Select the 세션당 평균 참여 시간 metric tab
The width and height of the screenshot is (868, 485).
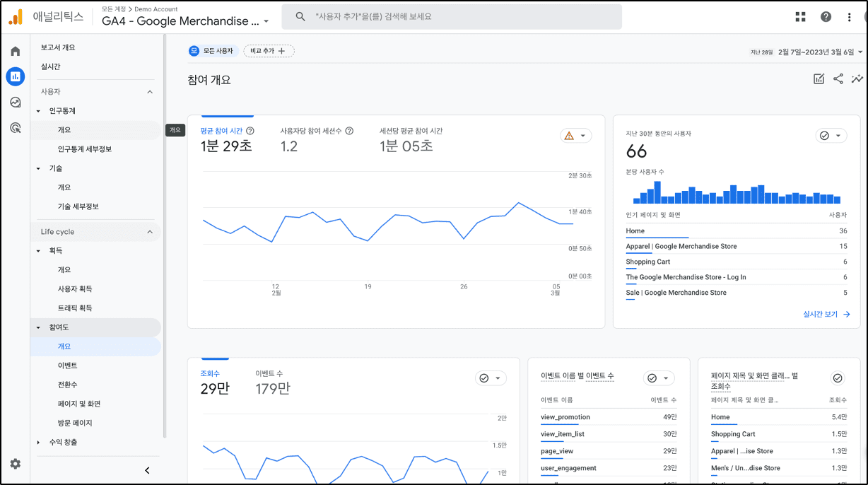pyautogui.click(x=411, y=139)
